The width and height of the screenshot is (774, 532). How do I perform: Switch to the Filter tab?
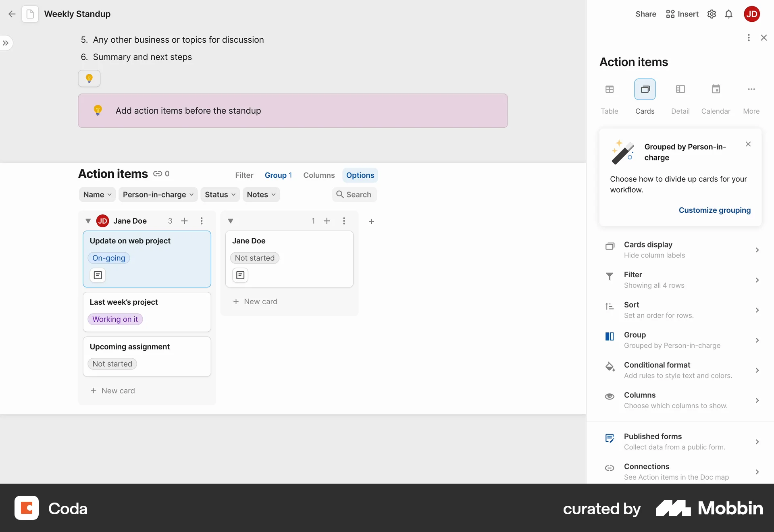coord(244,175)
